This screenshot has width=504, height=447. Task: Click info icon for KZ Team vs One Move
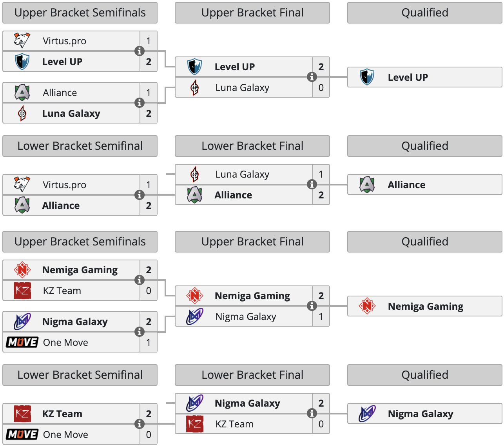[140, 424]
